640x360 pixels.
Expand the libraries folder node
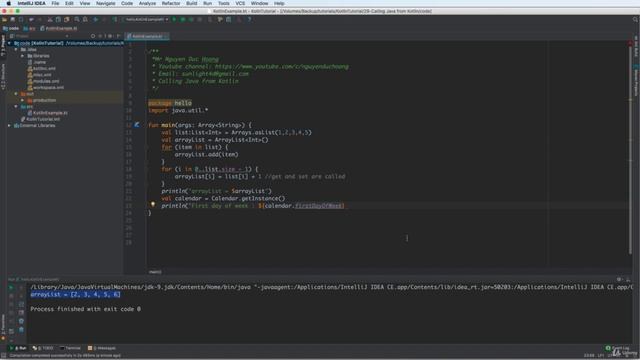click(22, 56)
